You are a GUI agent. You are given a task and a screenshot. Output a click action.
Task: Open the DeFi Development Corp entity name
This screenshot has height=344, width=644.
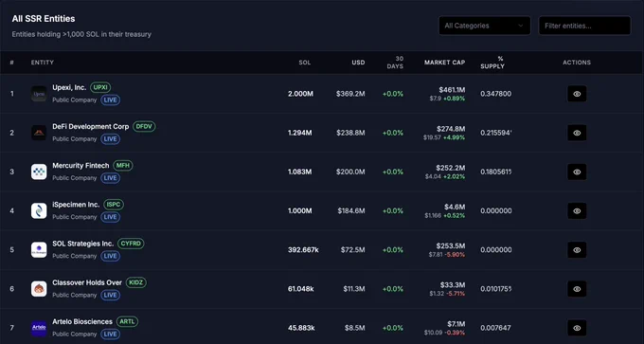[91, 127]
